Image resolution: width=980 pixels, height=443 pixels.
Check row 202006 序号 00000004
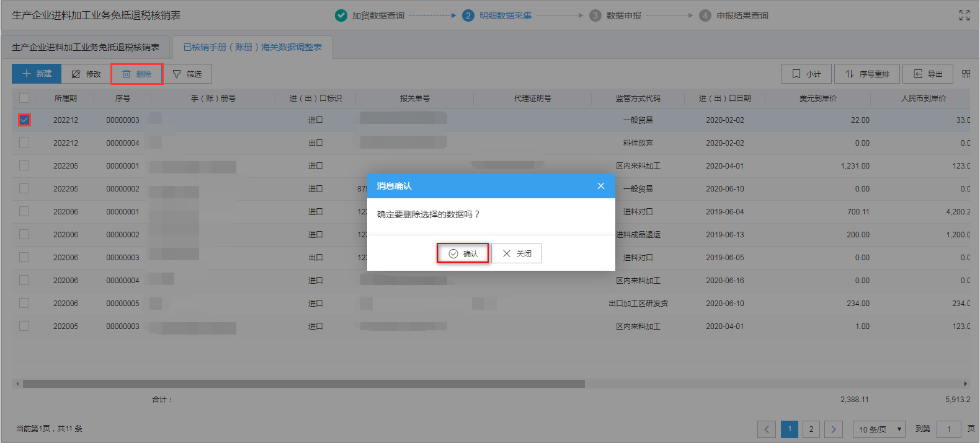(x=24, y=280)
